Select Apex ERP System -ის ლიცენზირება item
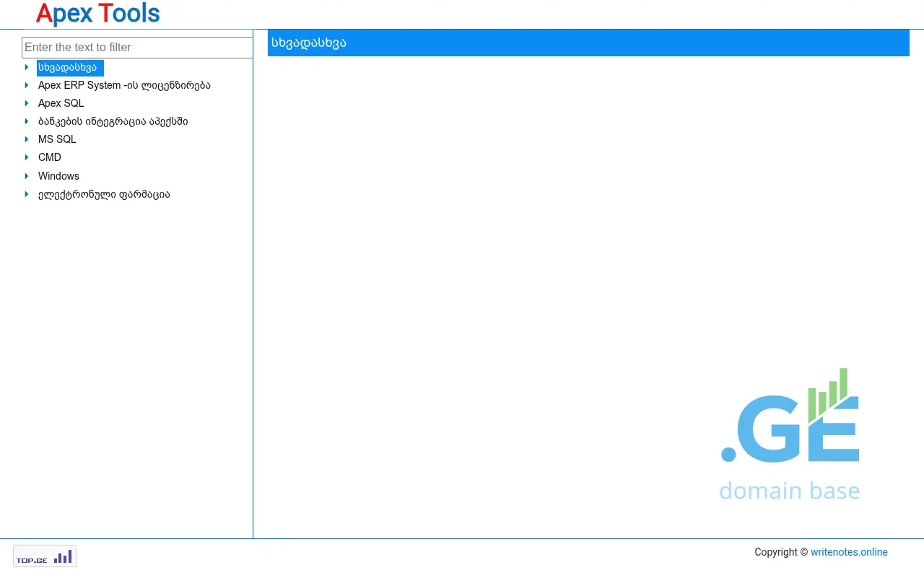 pos(124,85)
